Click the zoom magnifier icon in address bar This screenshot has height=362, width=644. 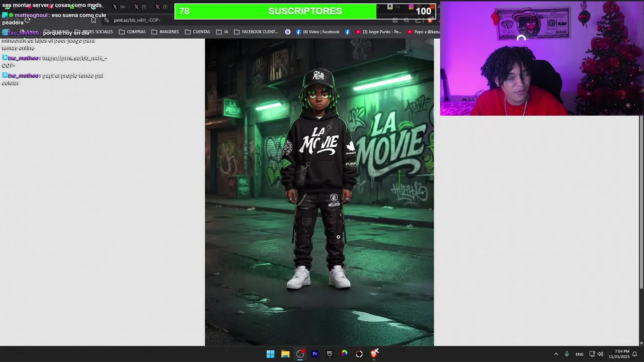point(407,20)
